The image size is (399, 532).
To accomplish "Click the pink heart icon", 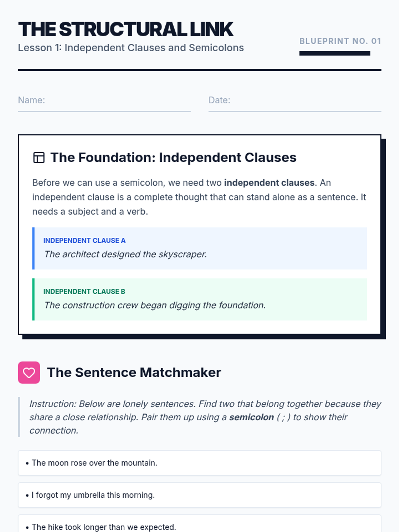I will coord(29,372).
